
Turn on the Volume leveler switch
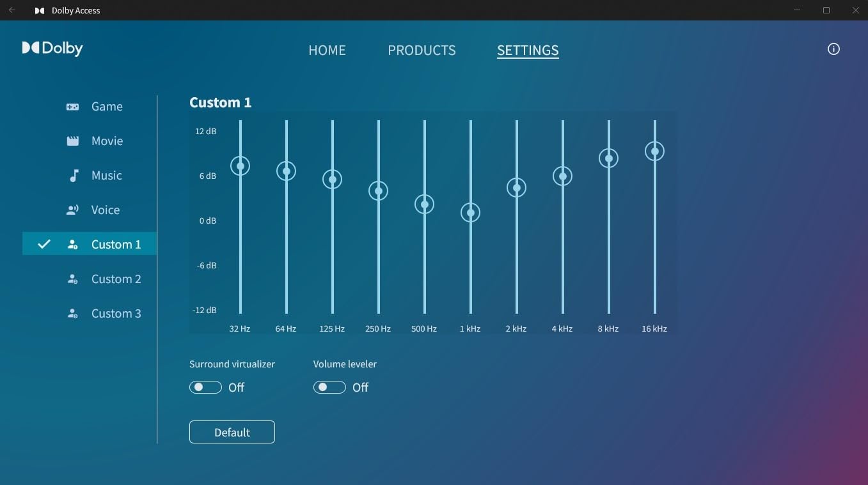329,387
